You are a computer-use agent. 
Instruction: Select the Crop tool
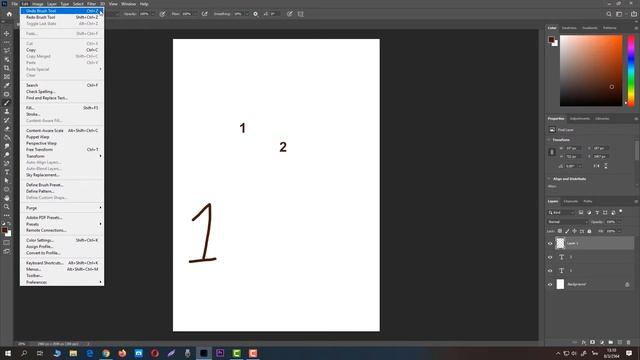click(7, 68)
